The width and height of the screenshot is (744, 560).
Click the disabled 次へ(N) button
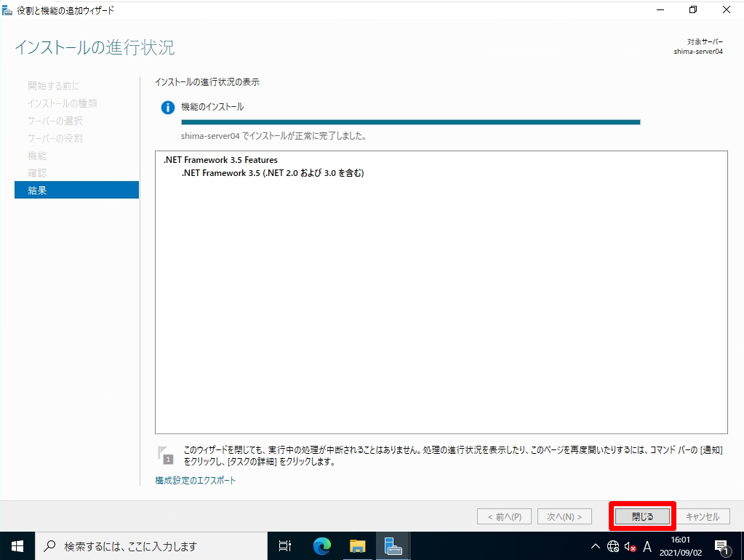click(564, 516)
